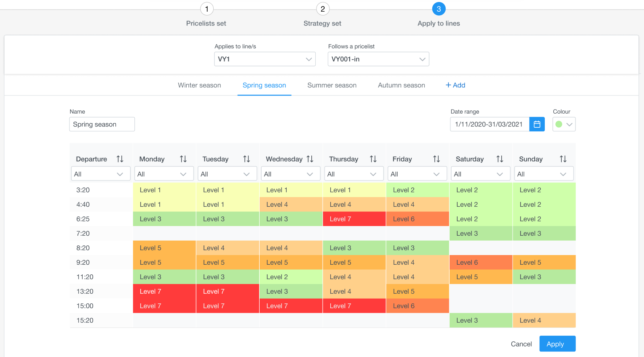
Task: Open the Sunday filter dropdown
Action: click(544, 174)
